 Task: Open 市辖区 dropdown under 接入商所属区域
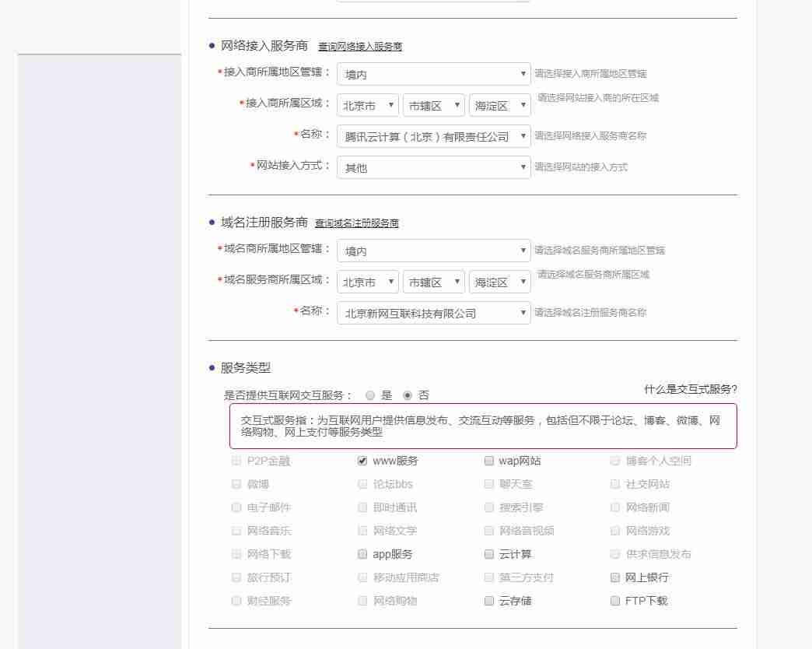433,106
